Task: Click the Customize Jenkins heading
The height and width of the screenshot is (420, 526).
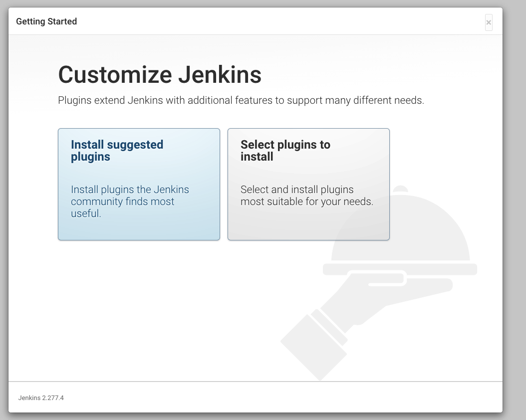Action: coord(160,75)
